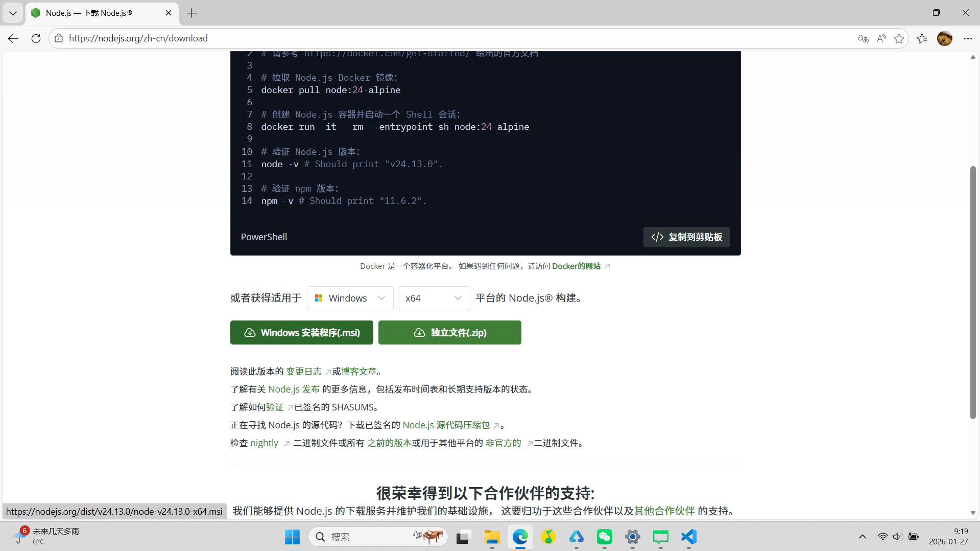This screenshot has height=551, width=980.
Task: Download the 独立文件(.zip) archive
Action: point(450,333)
